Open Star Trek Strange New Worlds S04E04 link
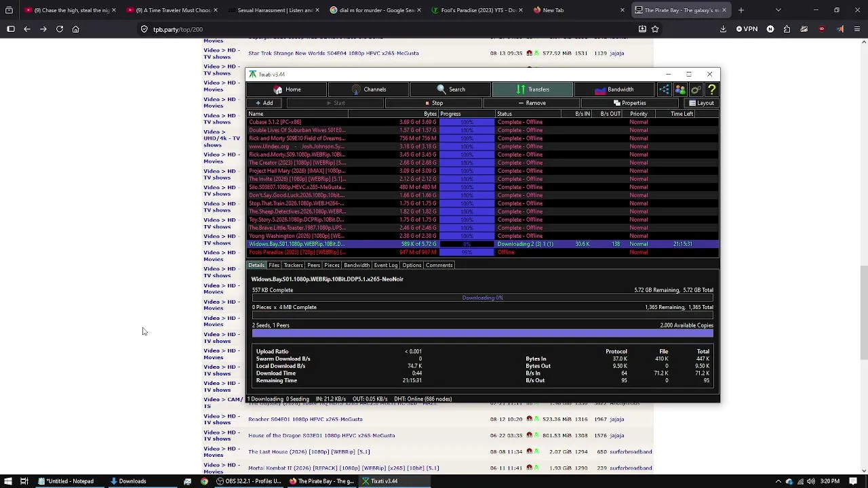This screenshot has width=868, height=488. [x=334, y=53]
